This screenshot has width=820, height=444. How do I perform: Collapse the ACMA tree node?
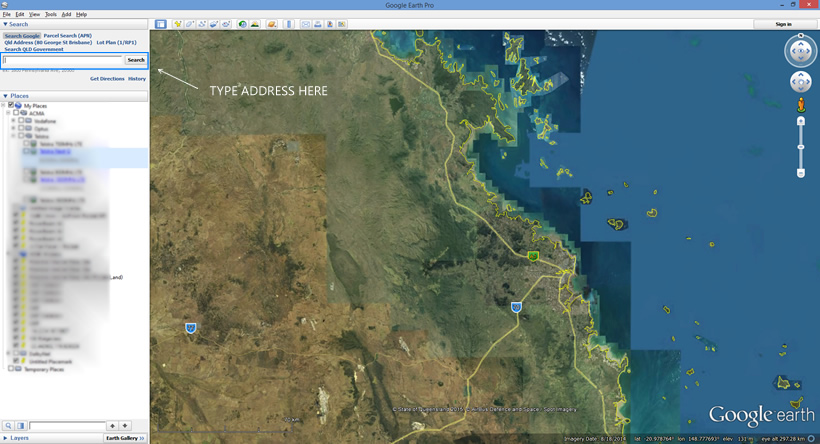point(8,113)
